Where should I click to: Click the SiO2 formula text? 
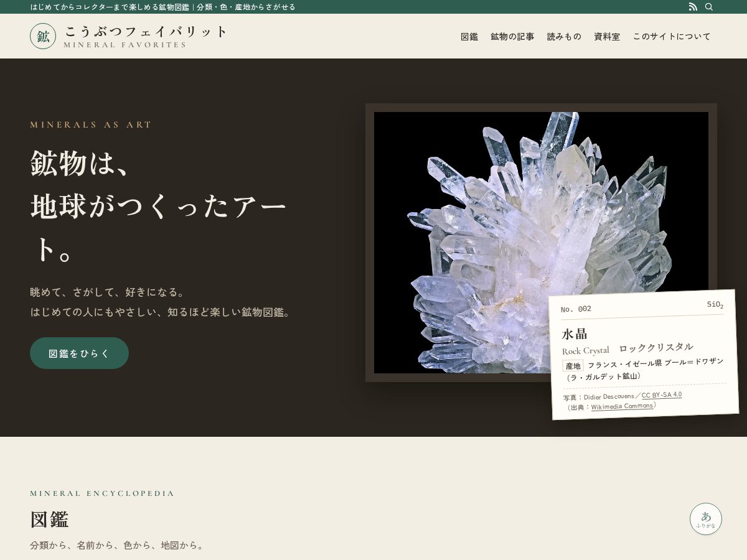point(715,305)
